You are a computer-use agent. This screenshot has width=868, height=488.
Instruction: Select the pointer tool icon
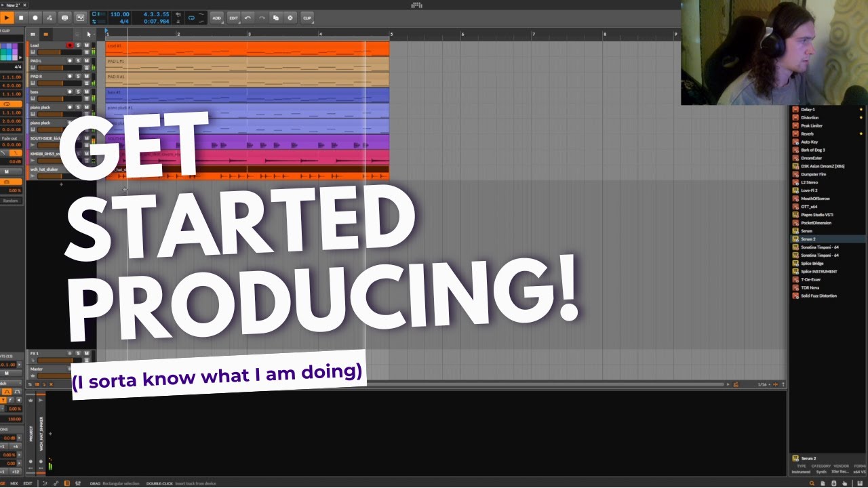coord(89,34)
